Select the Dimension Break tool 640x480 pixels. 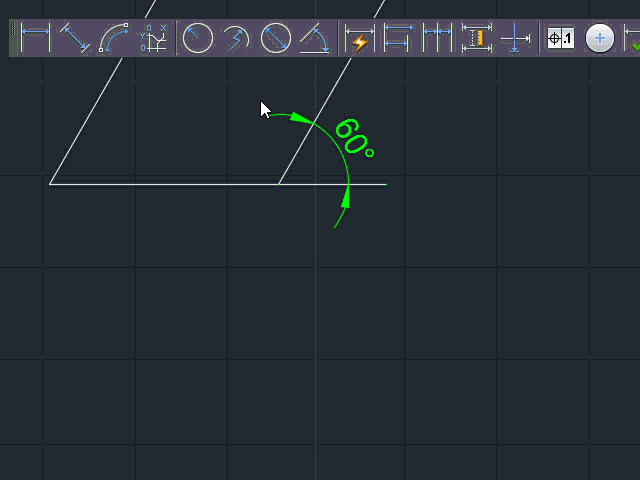tap(516, 38)
